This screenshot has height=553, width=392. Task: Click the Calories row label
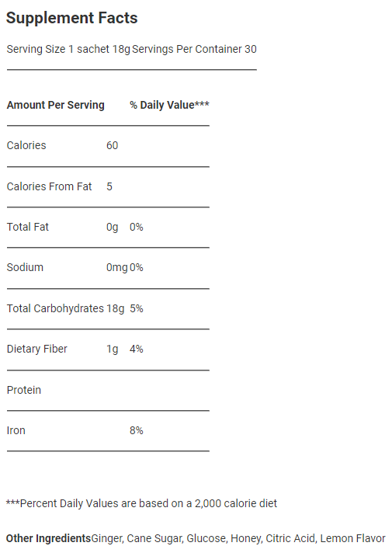pyautogui.click(x=26, y=145)
